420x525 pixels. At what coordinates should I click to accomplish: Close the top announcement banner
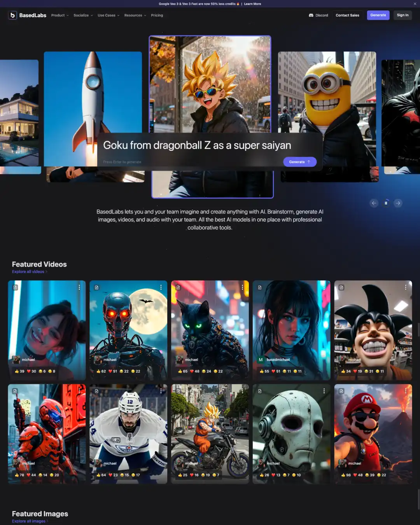pos(415,4)
